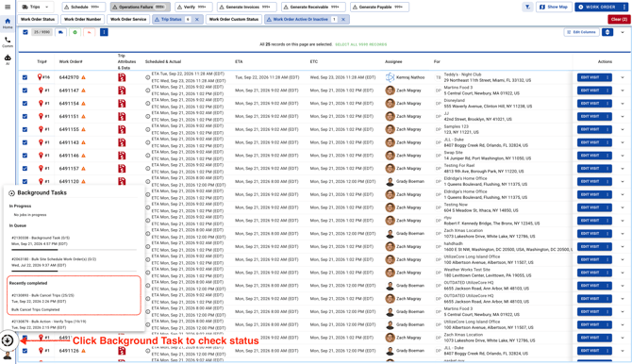The width and height of the screenshot is (632, 364).
Task: Open kebab on Edit Visit for Teddy's Night Club
Action: coord(607,77)
